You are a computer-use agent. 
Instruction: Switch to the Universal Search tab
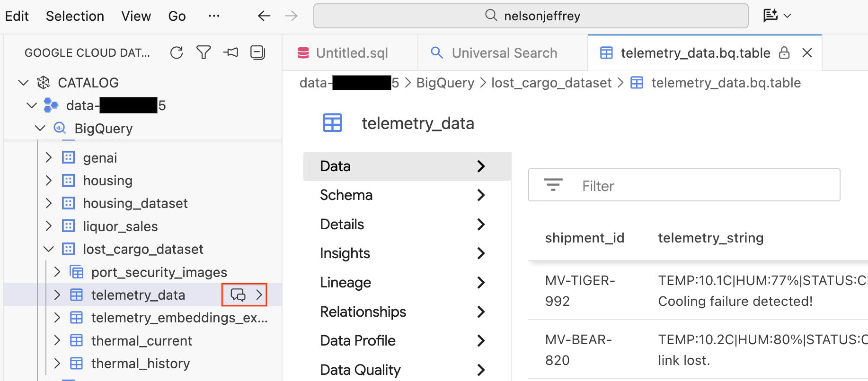click(x=503, y=52)
